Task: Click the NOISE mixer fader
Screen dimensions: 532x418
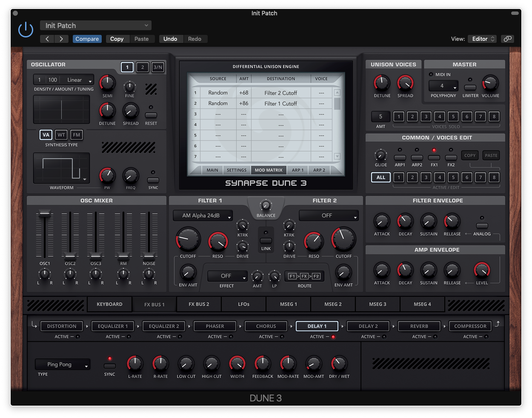Action: coord(149,256)
